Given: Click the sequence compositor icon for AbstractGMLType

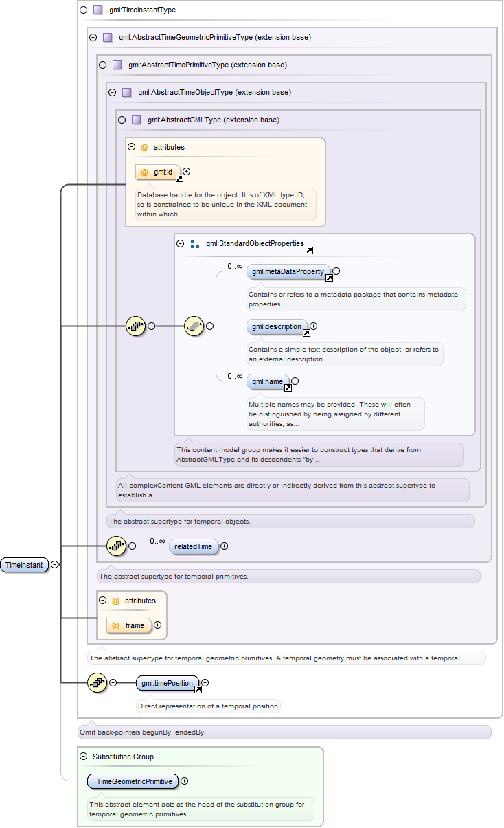Looking at the screenshot, I should coord(136,326).
